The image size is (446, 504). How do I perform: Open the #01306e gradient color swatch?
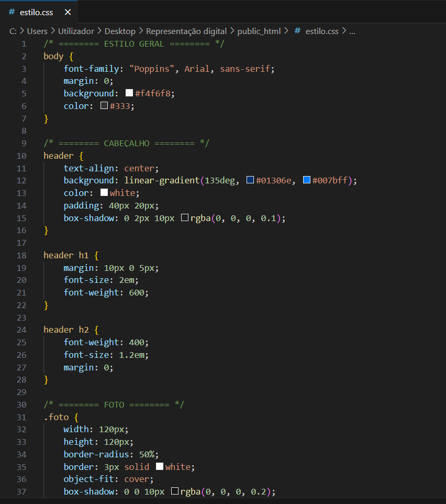pyautogui.click(x=250, y=180)
